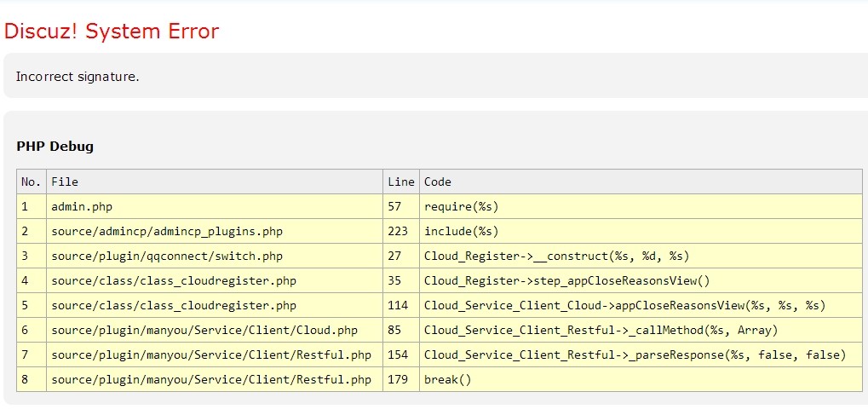The height and width of the screenshot is (415, 868).
Task: Click the _parseResponse code entry
Action: 635,354
